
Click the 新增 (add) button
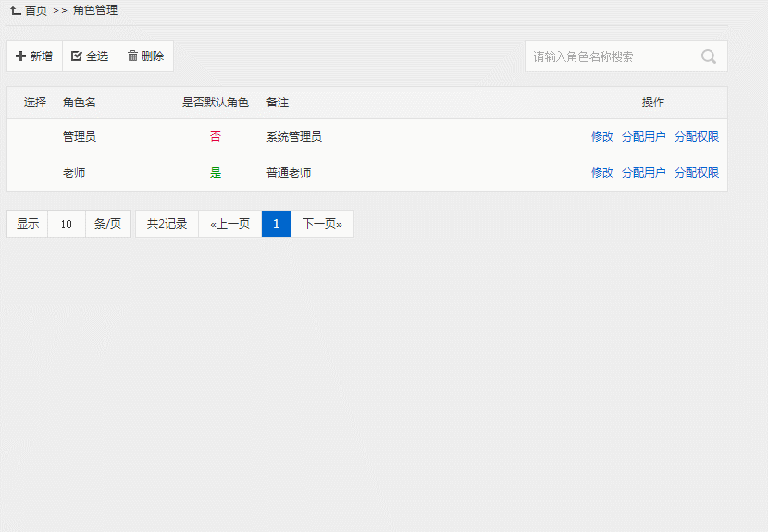(x=34, y=56)
